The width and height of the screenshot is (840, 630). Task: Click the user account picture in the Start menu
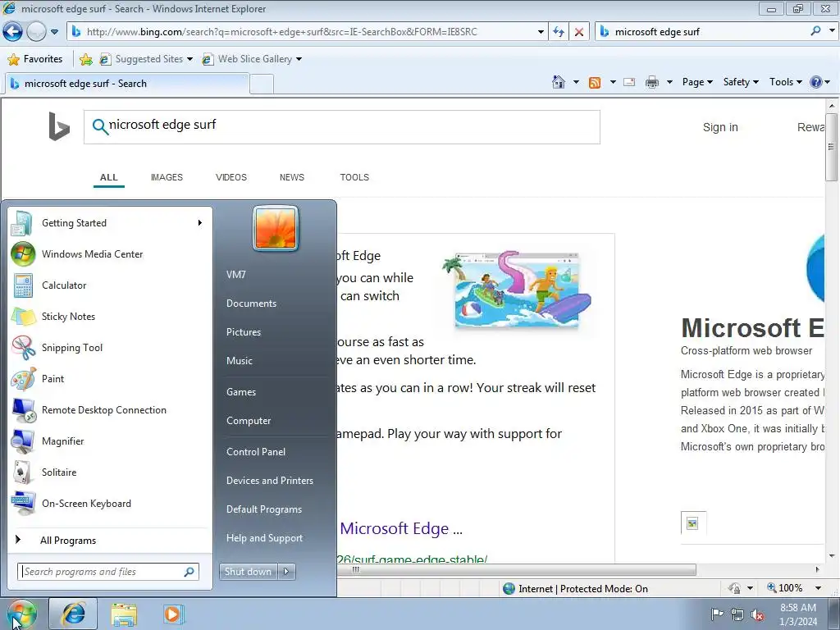pyautogui.click(x=276, y=228)
